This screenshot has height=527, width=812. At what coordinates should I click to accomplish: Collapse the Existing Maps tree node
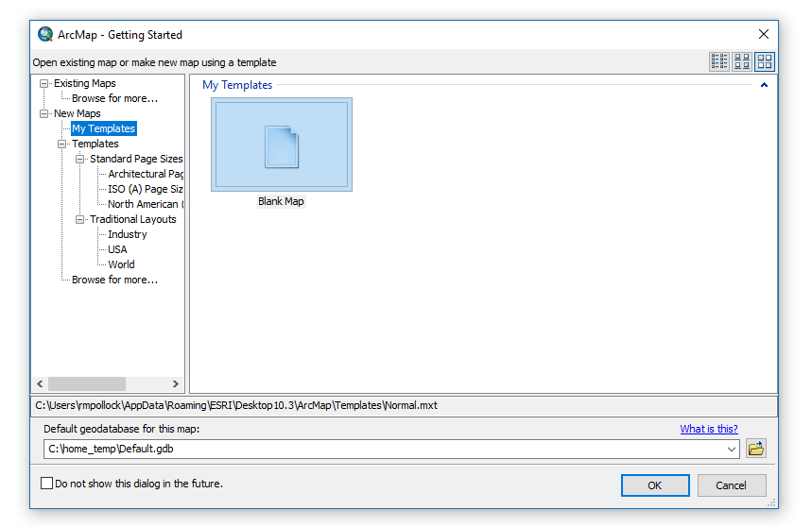point(44,83)
